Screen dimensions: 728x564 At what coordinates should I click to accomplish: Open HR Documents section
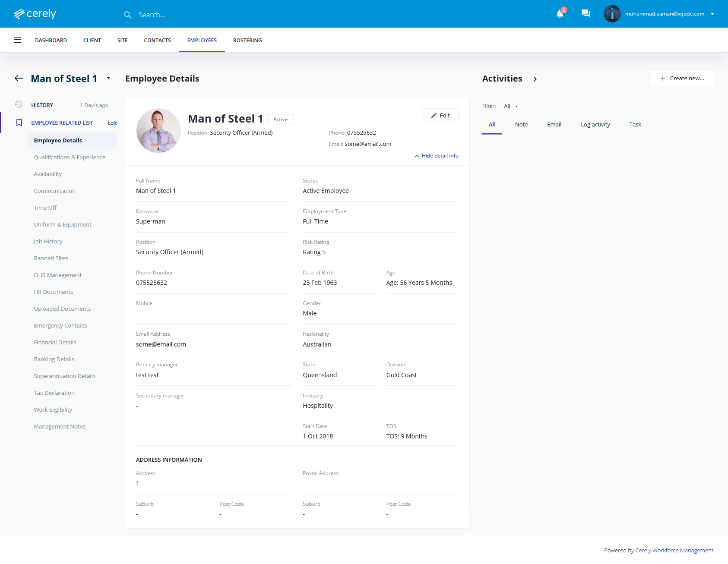pos(54,292)
